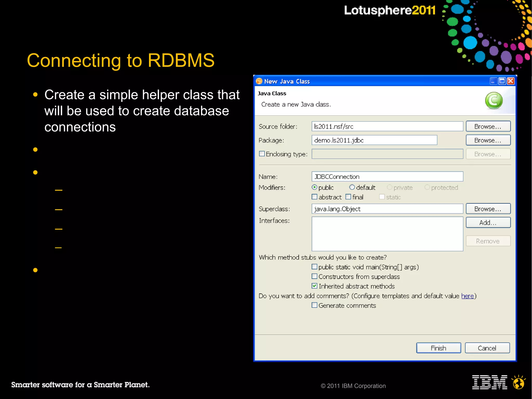Click the Source folder input field

click(x=387, y=126)
